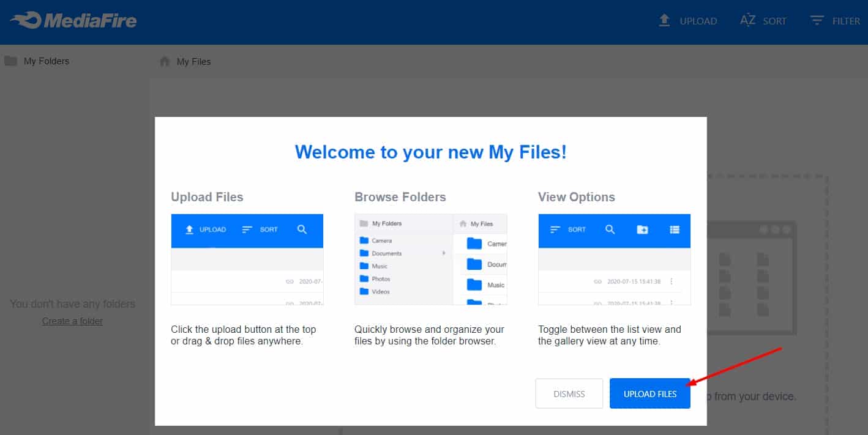The height and width of the screenshot is (435, 868).
Task: Click the Create a folder link
Action: point(72,321)
